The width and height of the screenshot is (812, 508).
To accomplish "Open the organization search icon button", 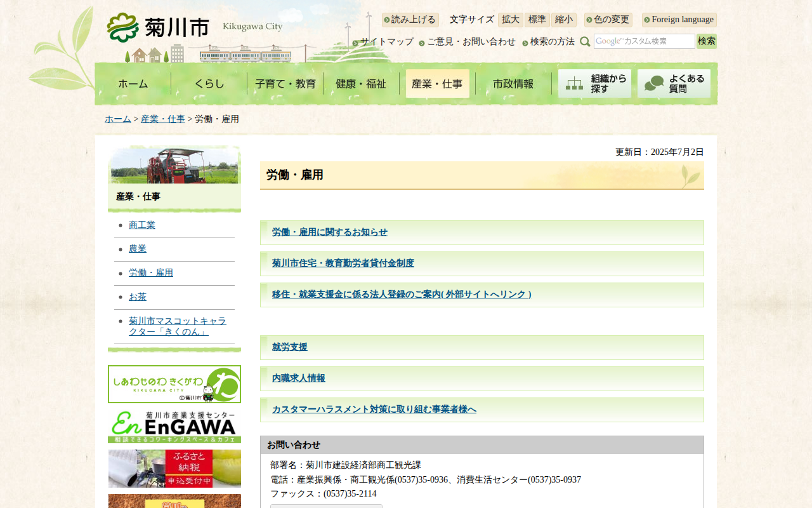I will pos(594,84).
